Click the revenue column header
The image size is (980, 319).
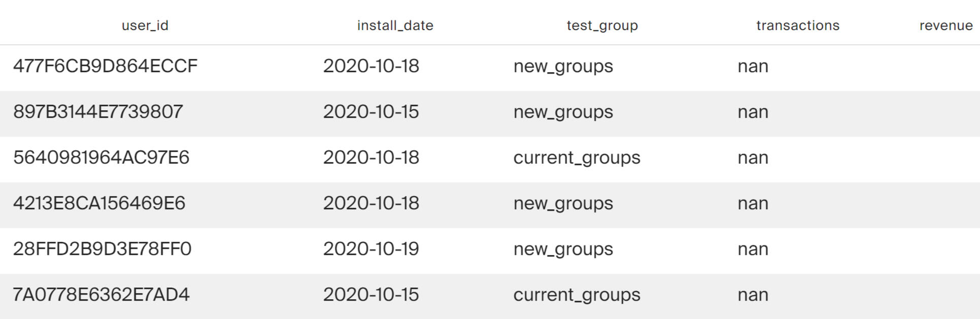point(945,25)
